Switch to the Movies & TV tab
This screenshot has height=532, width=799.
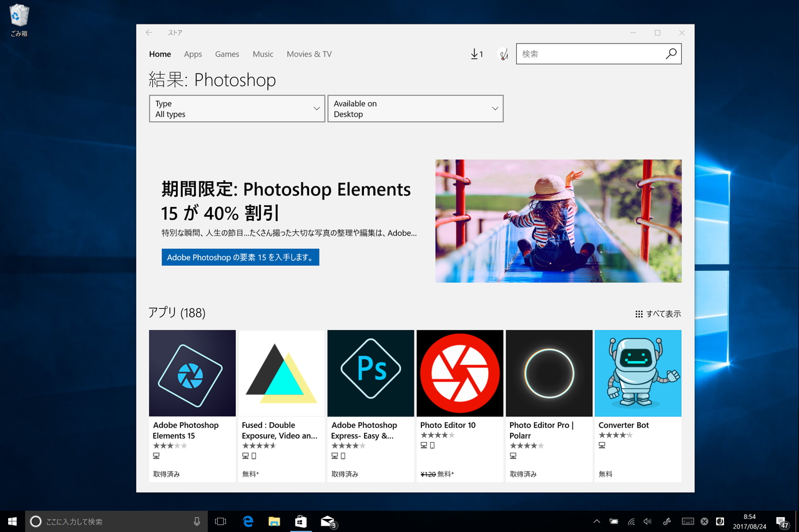point(309,54)
